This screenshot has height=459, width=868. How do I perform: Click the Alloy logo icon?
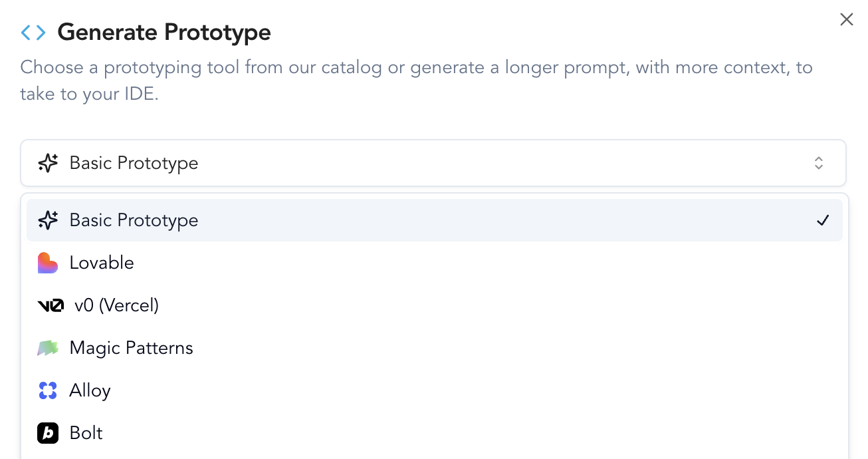pos(47,390)
